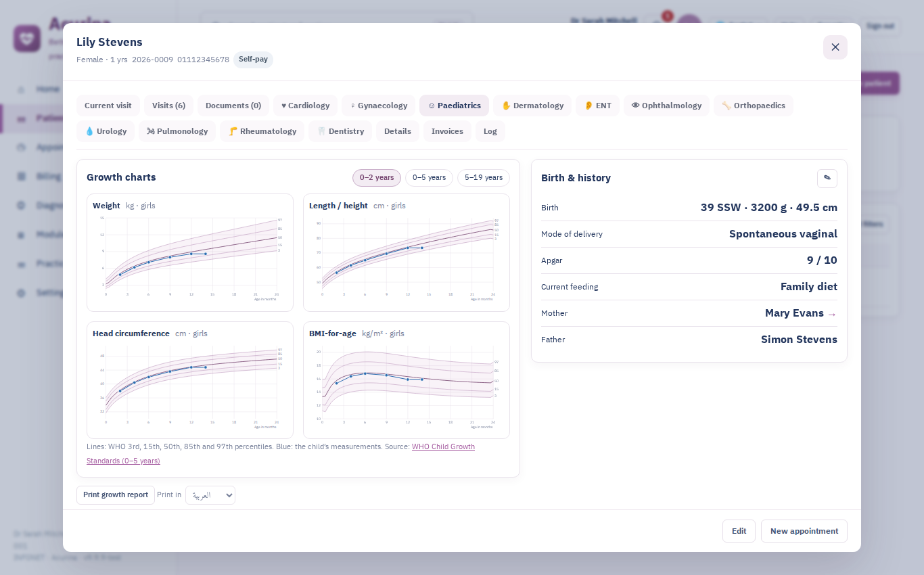This screenshot has height=575, width=924.
Task: Edit Birth & history with the pencil icon
Action: 827,178
